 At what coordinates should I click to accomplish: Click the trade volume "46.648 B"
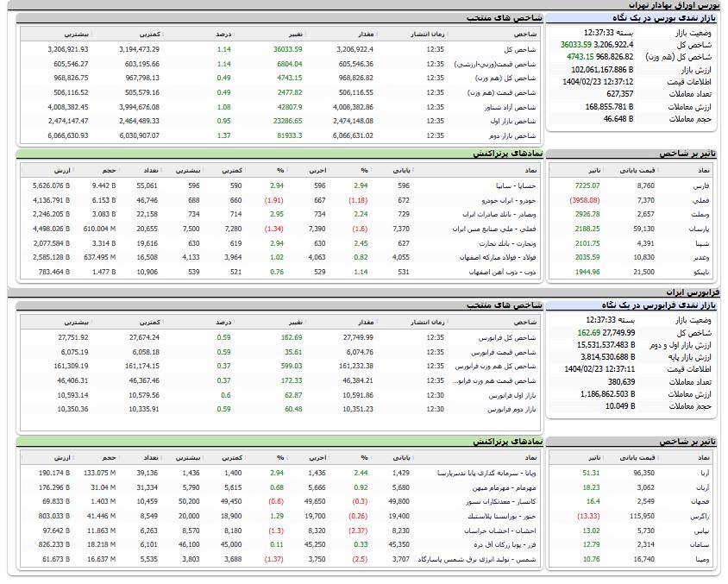[x=618, y=119]
